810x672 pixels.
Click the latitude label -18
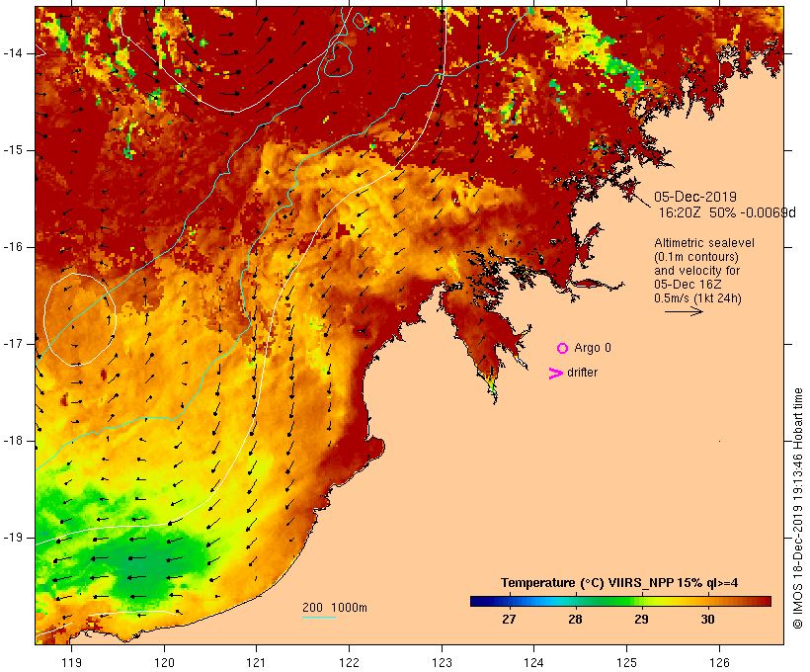click(12, 441)
